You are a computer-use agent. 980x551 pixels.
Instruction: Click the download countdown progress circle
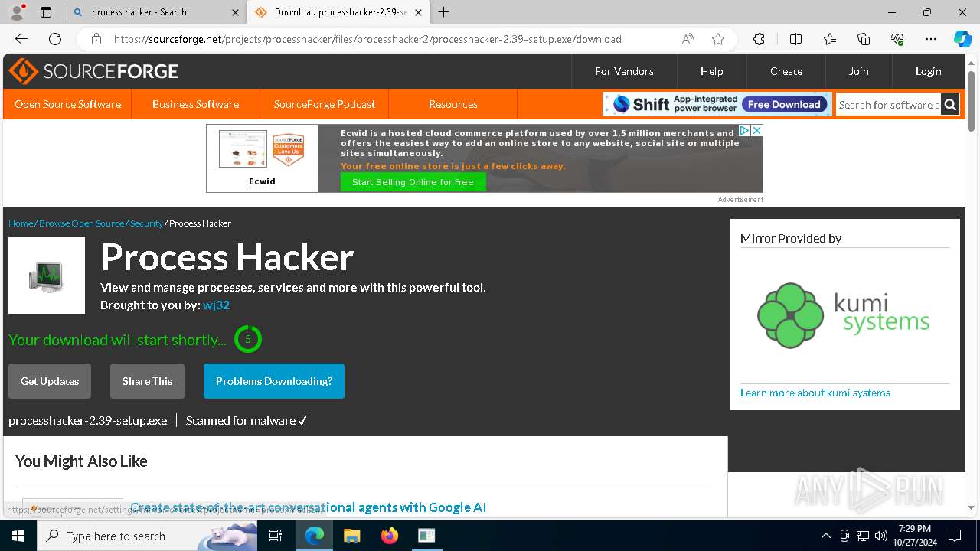coord(248,339)
